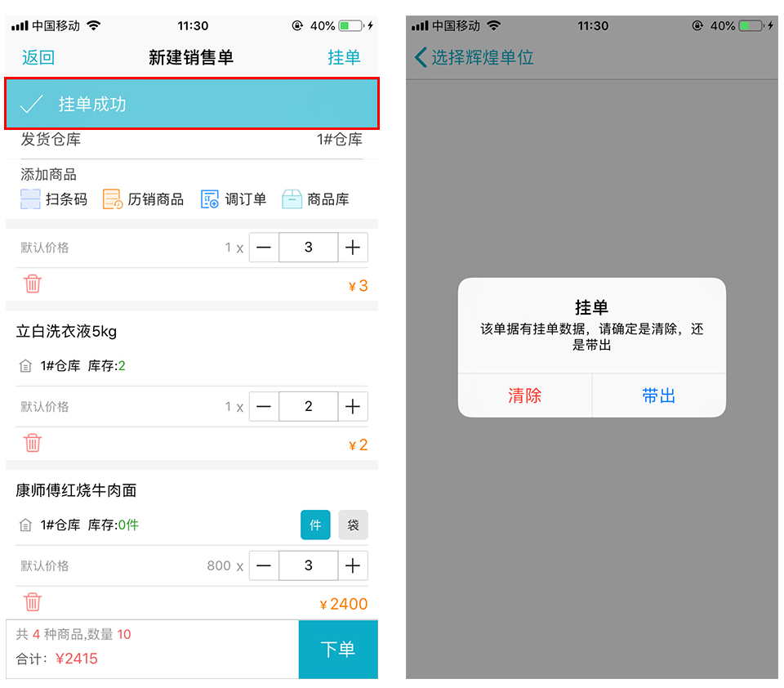
Task: Go back with 选择辉煌单位 chevron
Action: pos(421,57)
